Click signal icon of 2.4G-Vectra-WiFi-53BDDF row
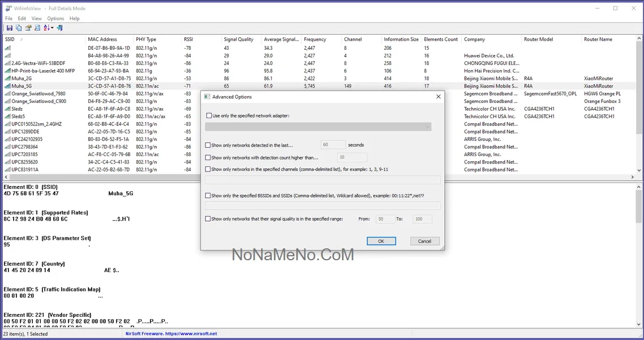This screenshot has height=340, width=644. click(8, 63)
